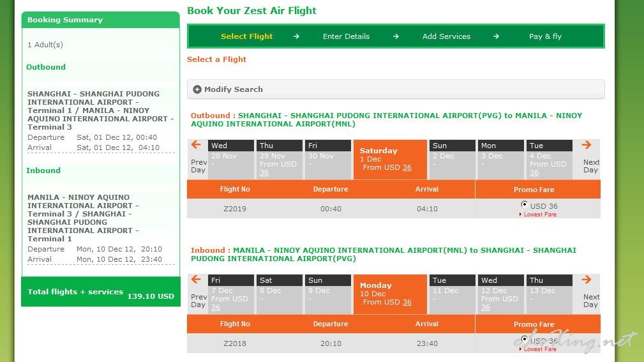Select USD 36 promo fare for flight Z2018
This screenshot has height=362, width=644.
[x=524, y=338]
